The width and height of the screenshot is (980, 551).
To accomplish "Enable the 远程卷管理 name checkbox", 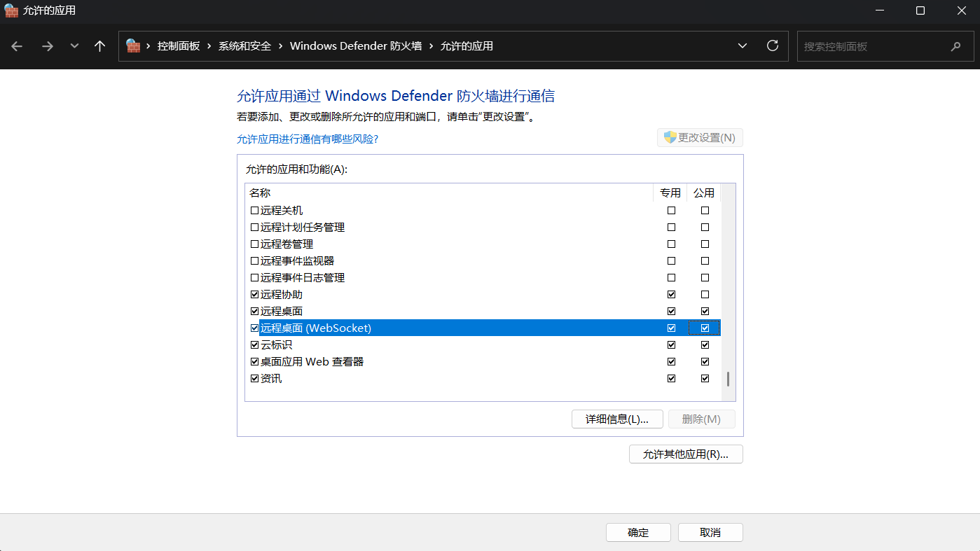I will [x=255, y=244].
